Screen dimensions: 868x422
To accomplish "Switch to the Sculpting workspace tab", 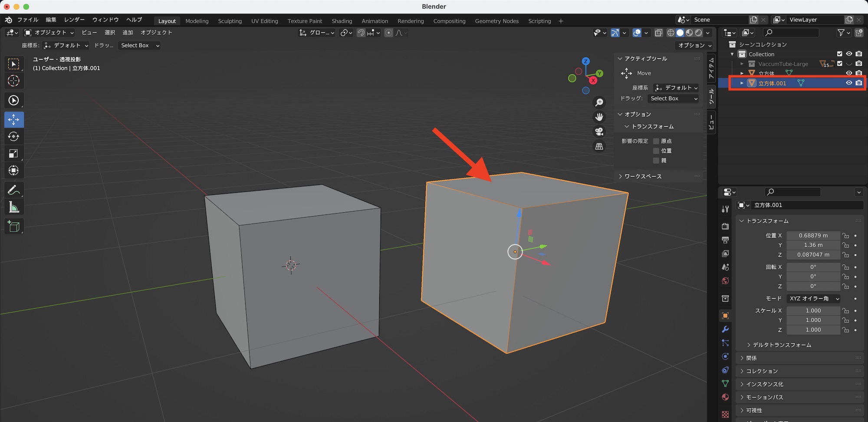I will tap(230, 21).
